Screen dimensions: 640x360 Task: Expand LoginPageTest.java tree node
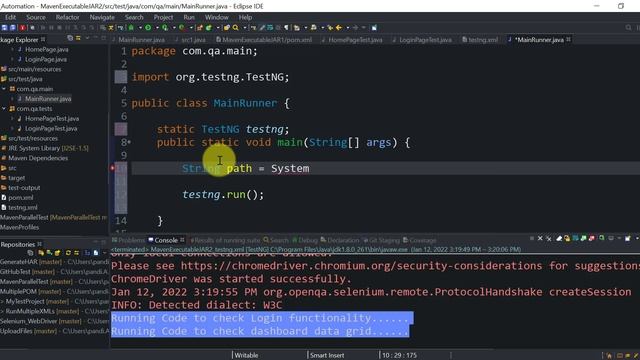tap(12, 128)
